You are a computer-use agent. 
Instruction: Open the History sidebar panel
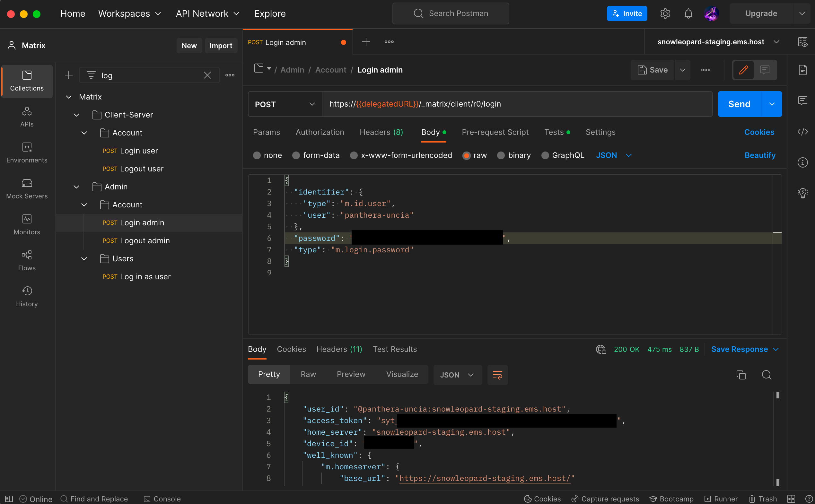(27, 297)
